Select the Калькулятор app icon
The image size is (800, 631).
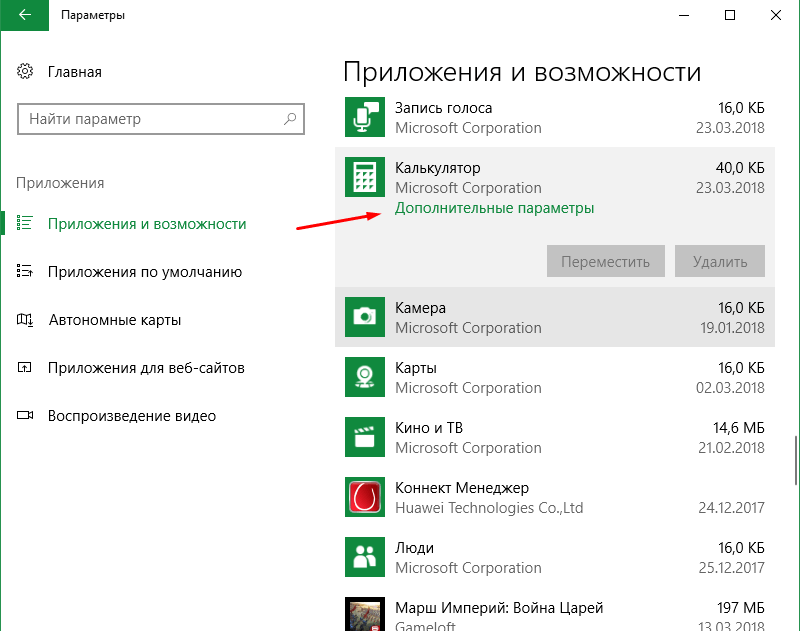365,177
